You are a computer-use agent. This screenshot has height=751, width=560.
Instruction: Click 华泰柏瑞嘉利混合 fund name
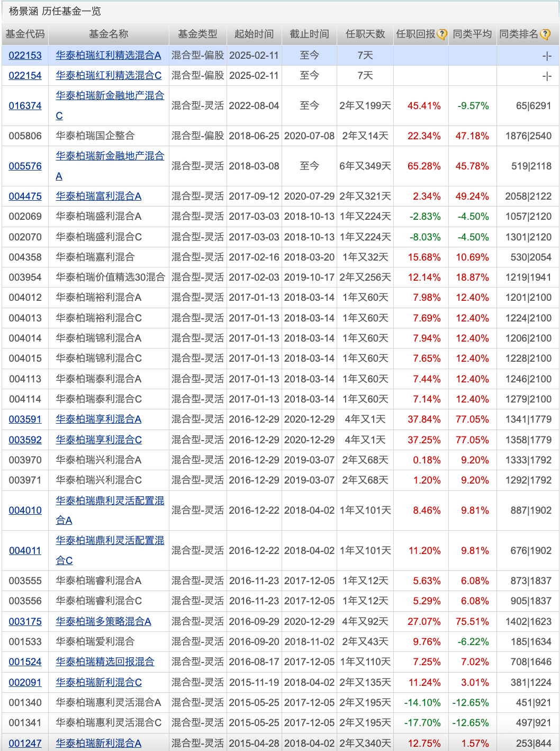95,257
